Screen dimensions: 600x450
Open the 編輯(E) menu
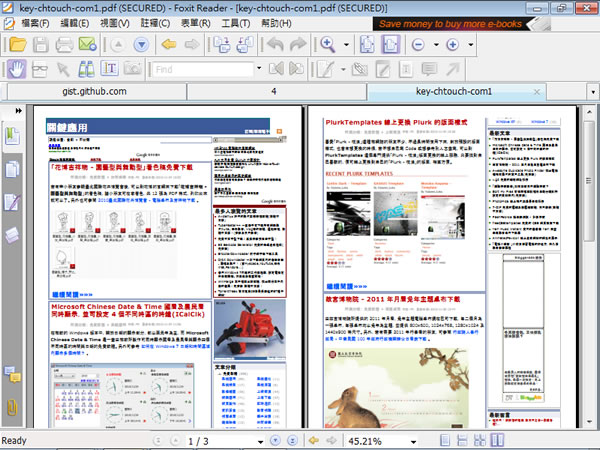(75, 23)
